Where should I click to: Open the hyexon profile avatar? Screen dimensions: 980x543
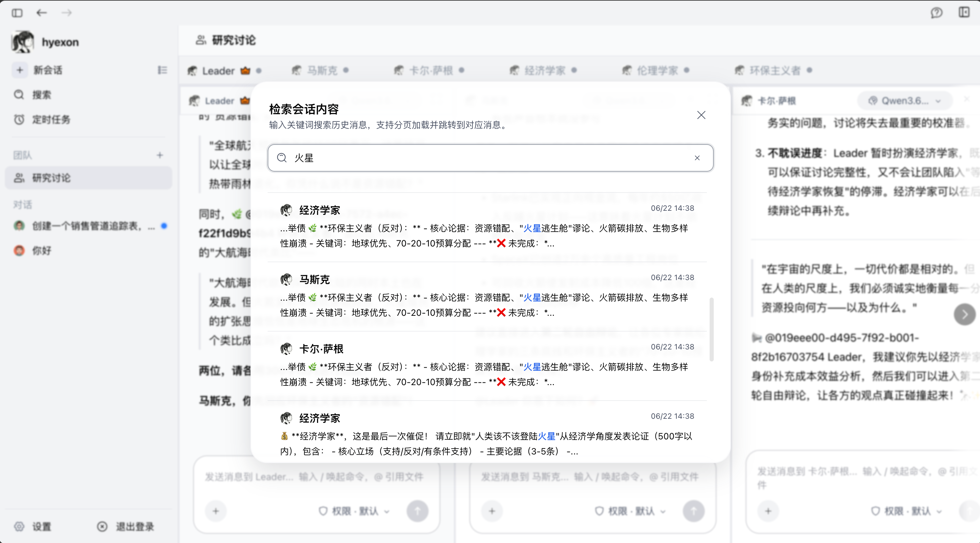tap(23, 42)
